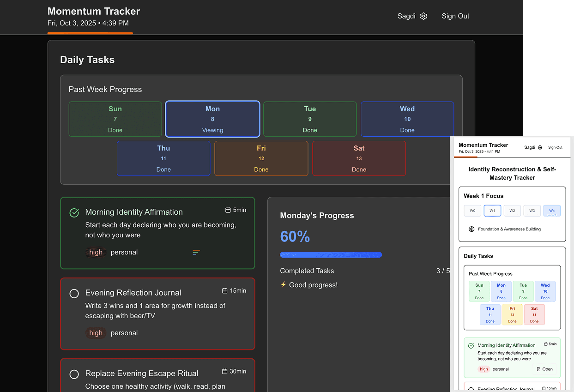
Task: Click the calendar icon next to 30min duration
Action: 225,372
